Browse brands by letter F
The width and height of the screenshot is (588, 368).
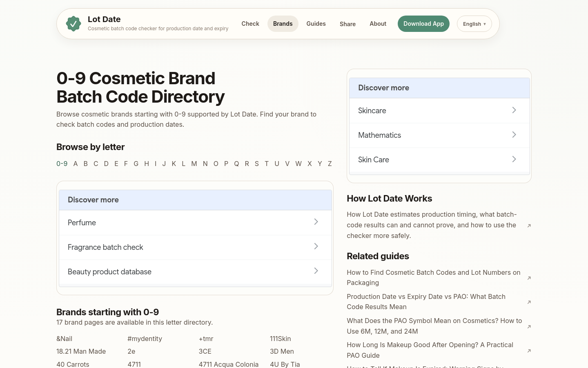click(126, 164)
